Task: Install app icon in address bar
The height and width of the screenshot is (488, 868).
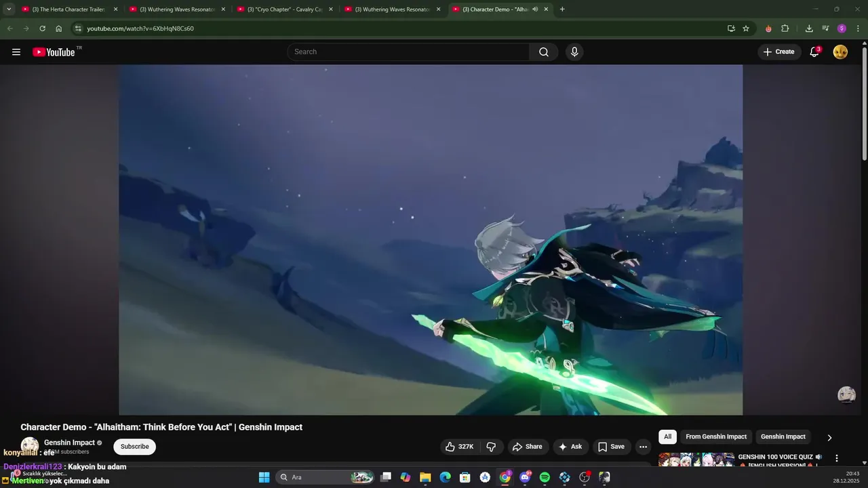Action: click(x=731, y=28)
